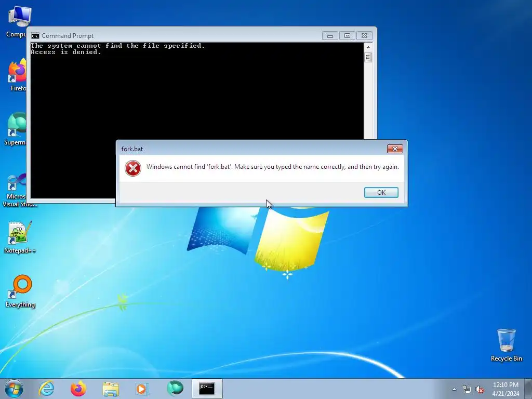Click the red error icon in fork.bat dialog
The image size is (532, 399).
click(x=132, y=168)
